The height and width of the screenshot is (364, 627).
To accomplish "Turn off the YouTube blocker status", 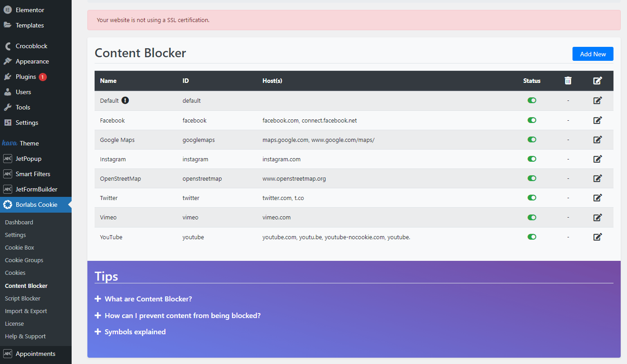I will (x=532, y=237).
